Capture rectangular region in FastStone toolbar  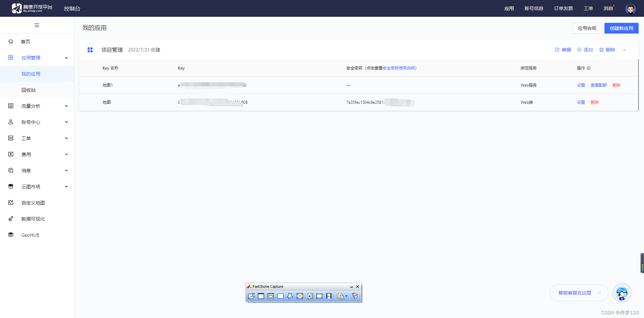pyautogui.click(x=280, y=296)
